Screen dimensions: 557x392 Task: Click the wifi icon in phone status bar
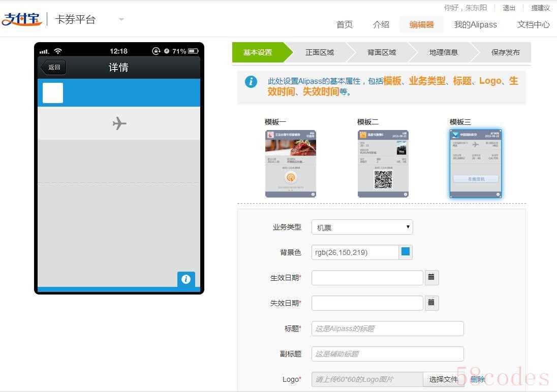58,51
